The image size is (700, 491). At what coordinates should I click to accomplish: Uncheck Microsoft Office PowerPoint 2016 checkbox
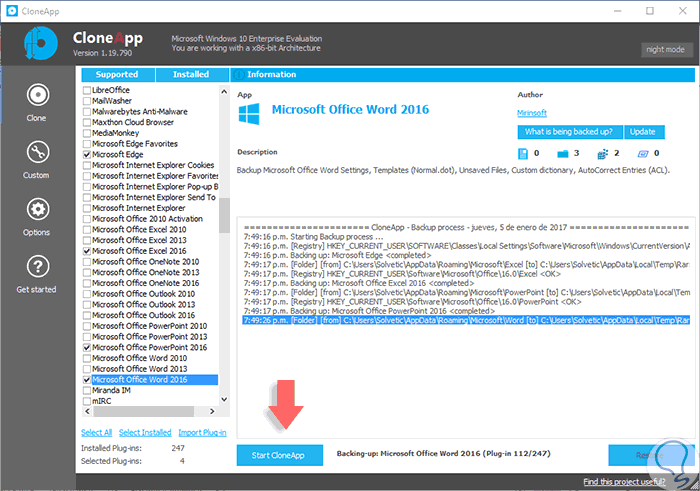[87, 347]
